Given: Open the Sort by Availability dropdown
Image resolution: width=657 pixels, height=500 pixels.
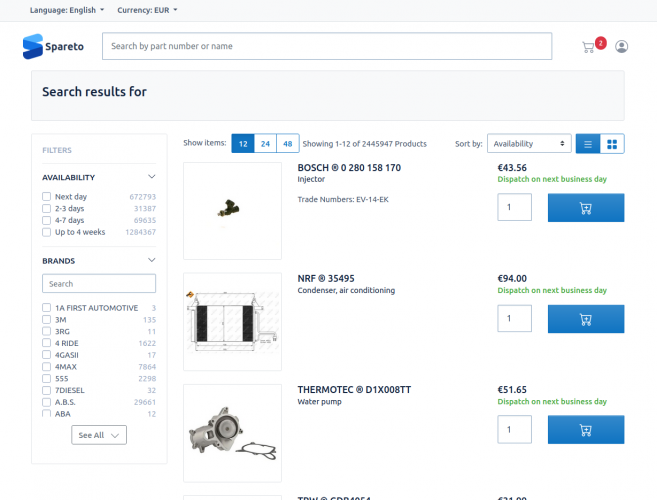Looking at the screenshot, I should click(x=529, y=144).
